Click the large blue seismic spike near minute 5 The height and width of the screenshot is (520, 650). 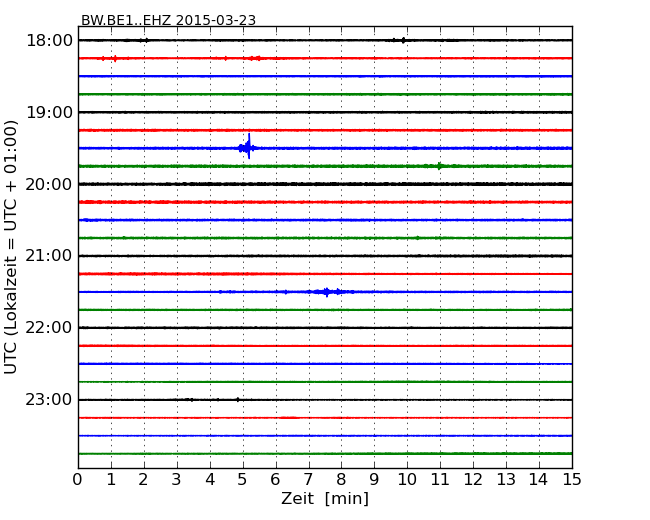coord(249,147)
